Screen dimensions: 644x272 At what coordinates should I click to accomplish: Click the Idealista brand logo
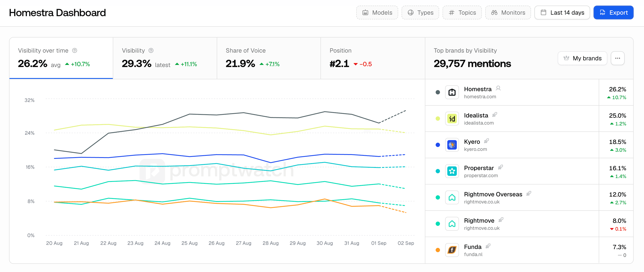pyautogui.click(x=452, y=119)
